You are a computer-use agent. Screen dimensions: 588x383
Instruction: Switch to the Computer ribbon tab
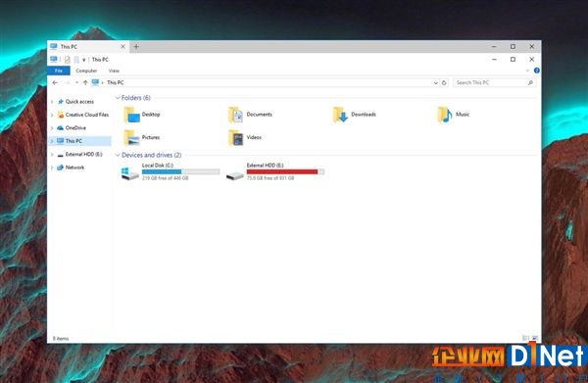[86, 71]
